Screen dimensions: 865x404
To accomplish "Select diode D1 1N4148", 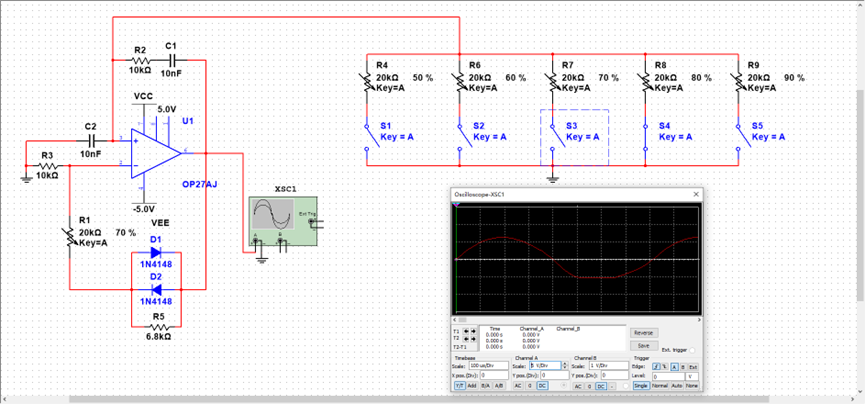I will tap(156, 253).
